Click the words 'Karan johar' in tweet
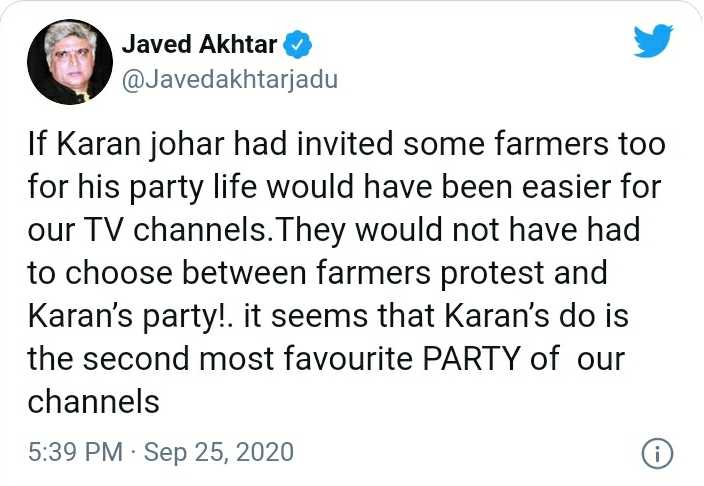The image size is (704, 486). pyautogui.click(x=141, y=144)
